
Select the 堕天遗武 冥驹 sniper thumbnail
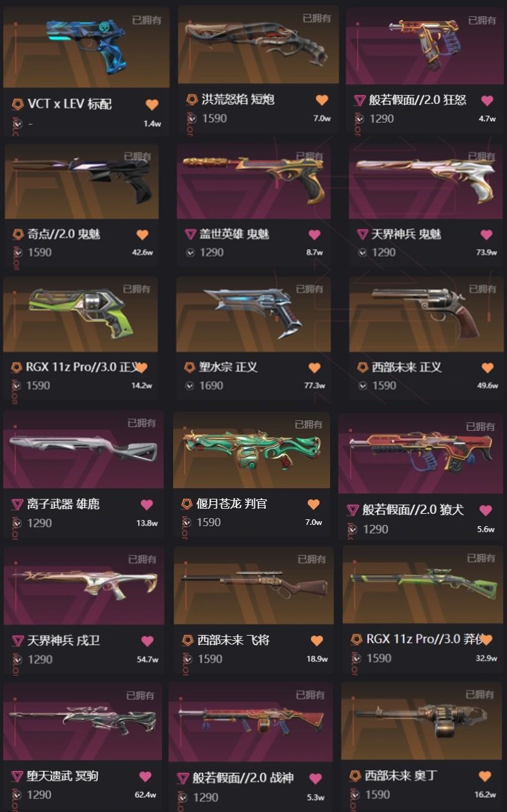(x=82, y=721)
